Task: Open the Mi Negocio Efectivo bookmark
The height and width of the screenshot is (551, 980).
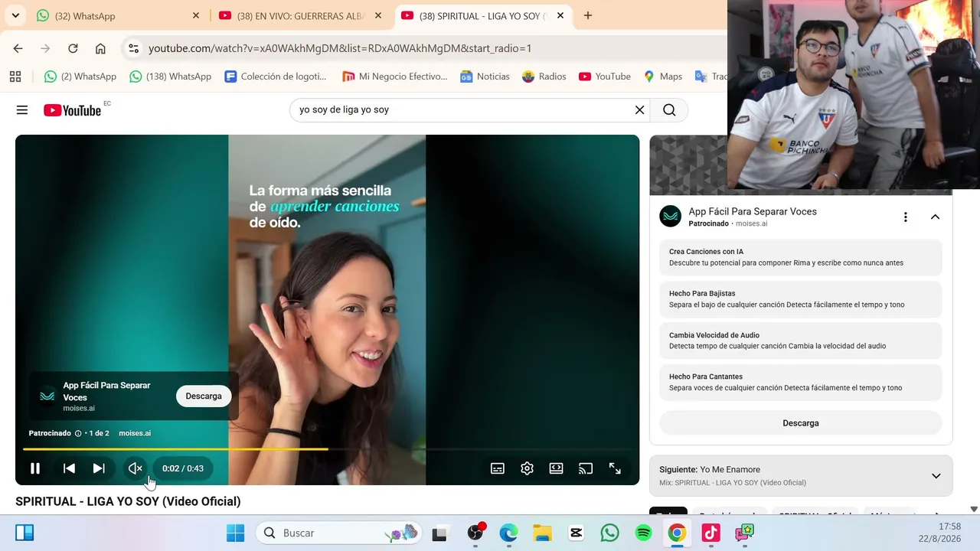Action: click(394, 77)
